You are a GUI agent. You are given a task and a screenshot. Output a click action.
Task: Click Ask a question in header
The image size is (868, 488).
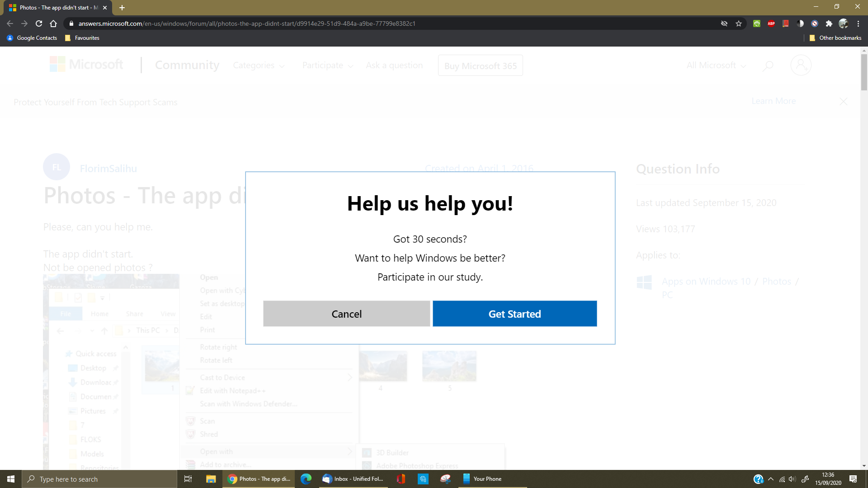point(394,65)
